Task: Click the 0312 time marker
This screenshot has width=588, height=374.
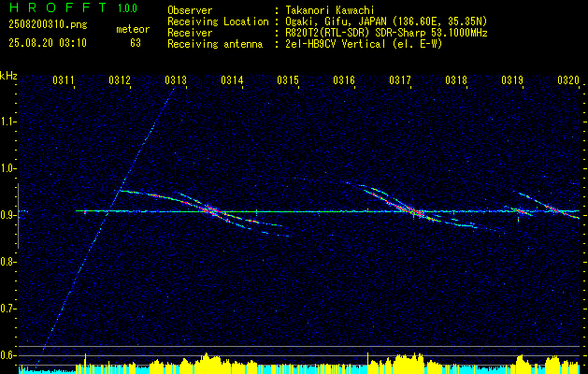Action: [120, 80]
